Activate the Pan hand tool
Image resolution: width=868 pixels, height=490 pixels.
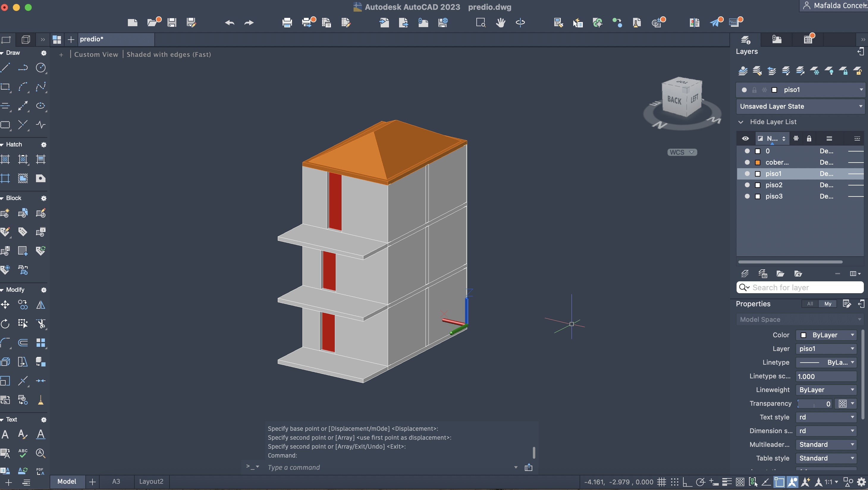tap(500, 23)
